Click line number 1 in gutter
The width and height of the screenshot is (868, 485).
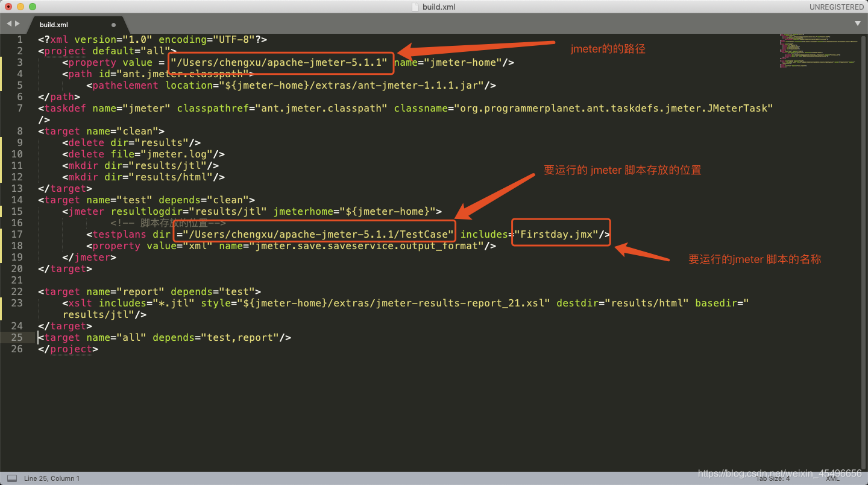(x=19, y=39)
